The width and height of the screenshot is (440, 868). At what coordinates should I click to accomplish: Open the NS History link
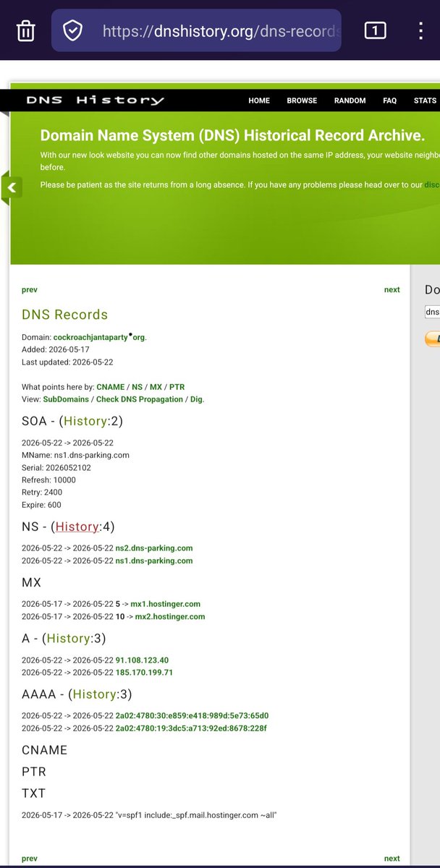tap(76, 527)
